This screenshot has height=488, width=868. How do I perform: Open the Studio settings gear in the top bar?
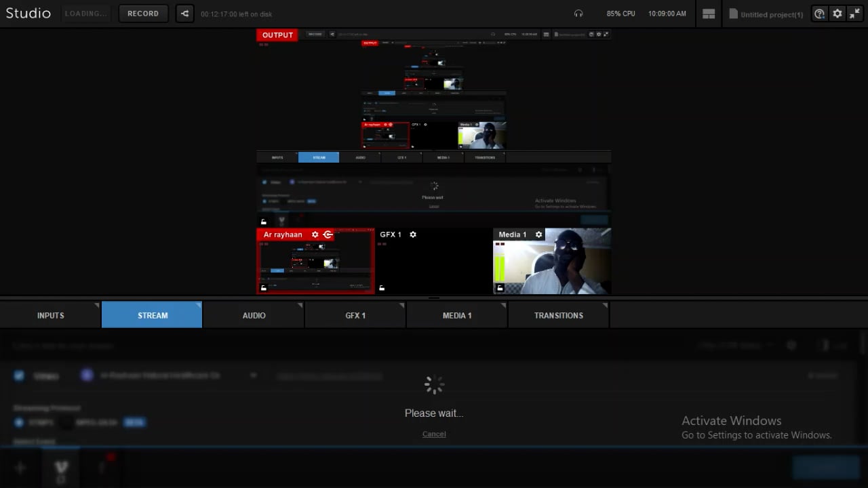pos(837,14)
